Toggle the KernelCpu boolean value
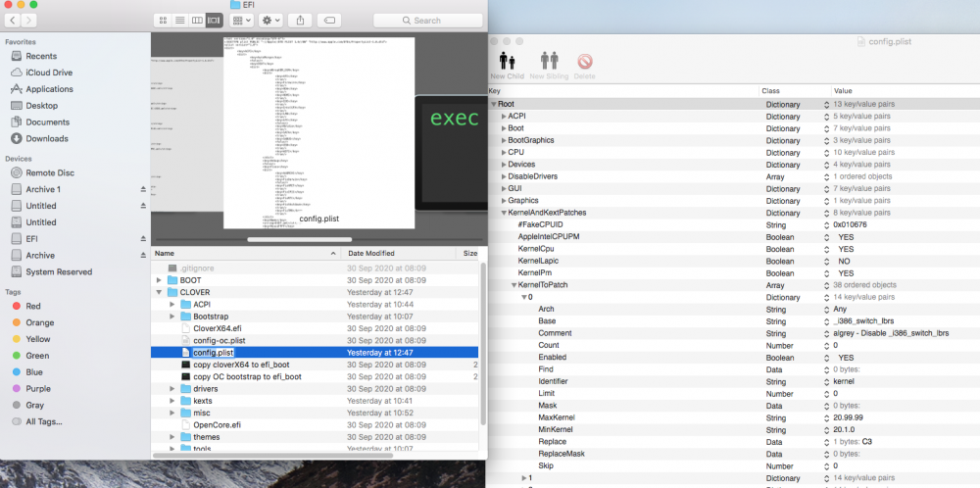 tap(846, 249)
